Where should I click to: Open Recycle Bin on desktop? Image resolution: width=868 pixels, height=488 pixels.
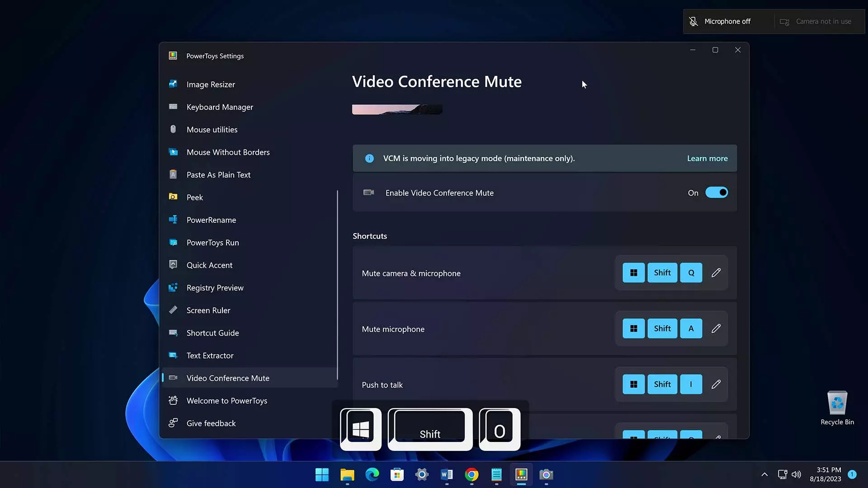pos(837,408)
